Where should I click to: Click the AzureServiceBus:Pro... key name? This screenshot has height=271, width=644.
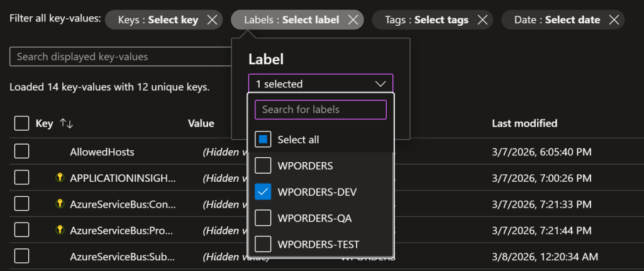(123, 230)
